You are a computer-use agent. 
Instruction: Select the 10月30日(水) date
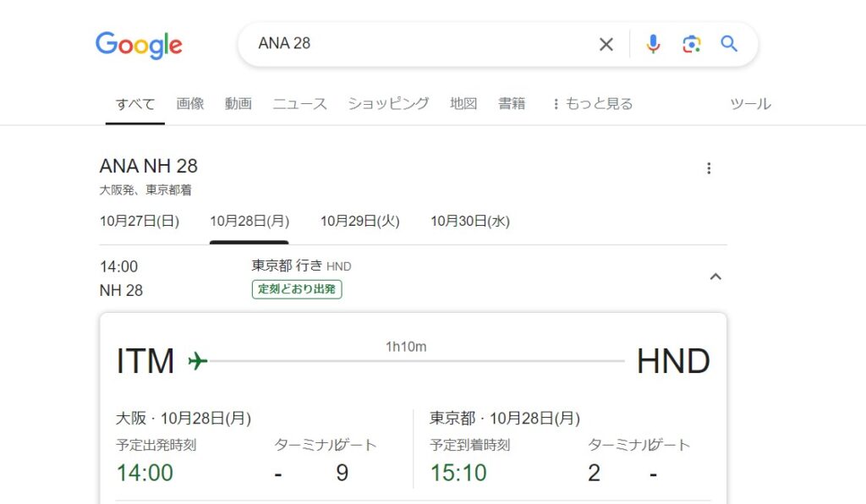(x=470, y=222)
